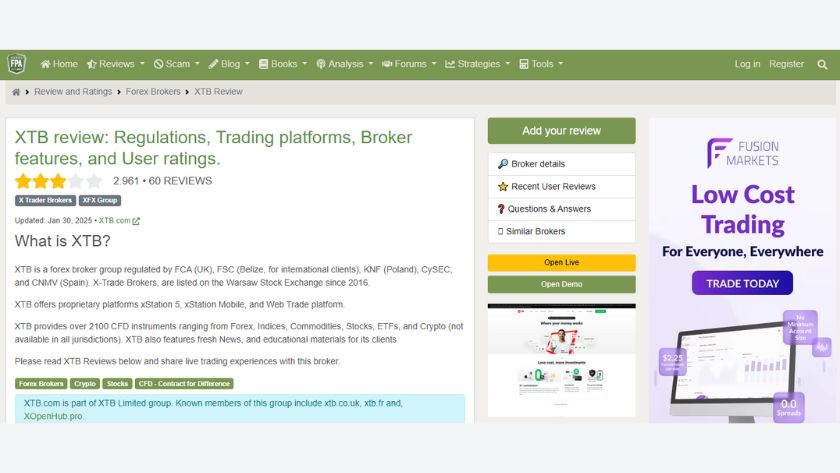Screen dimensions: 840x473
Task: Click the Home house icon in navbar
Action: (x=46, y=64)
